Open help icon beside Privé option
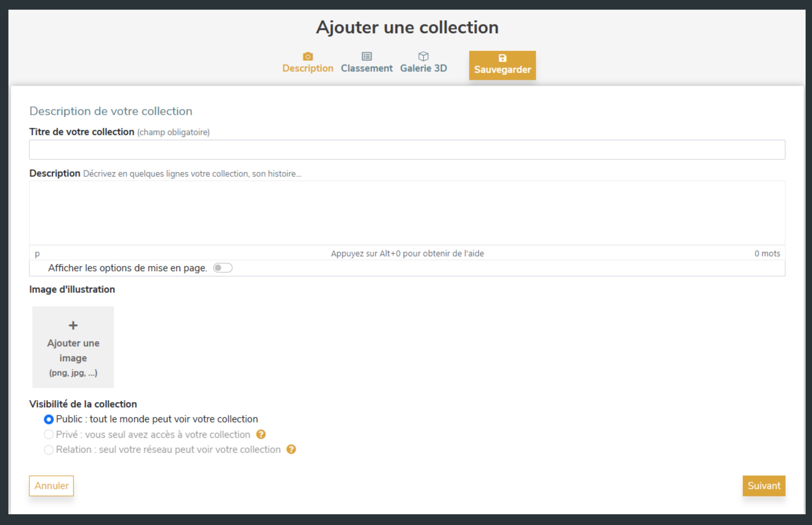 (x=261, y=434)
